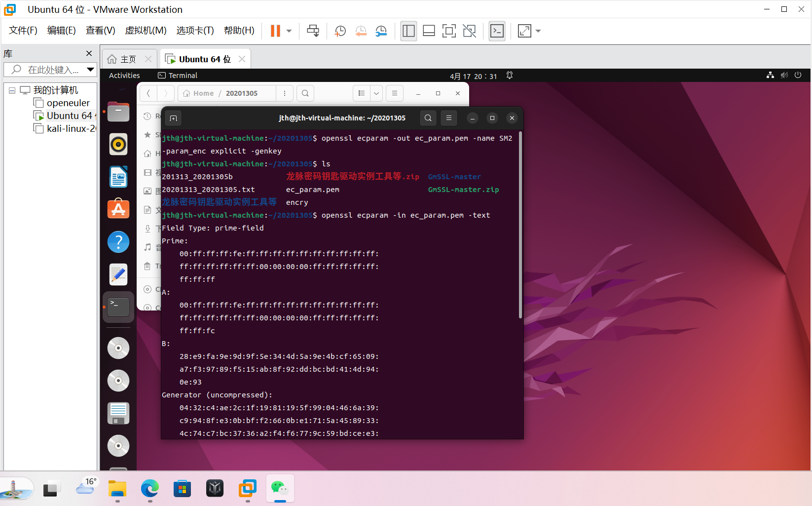Click 20201305 in the Files path bar

tap(242, 93)
